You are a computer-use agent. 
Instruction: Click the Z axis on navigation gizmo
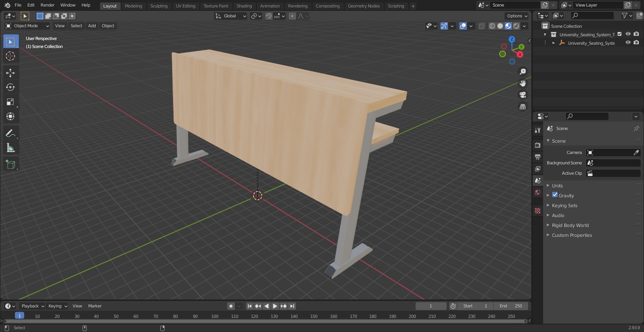[x=512, y=39]
